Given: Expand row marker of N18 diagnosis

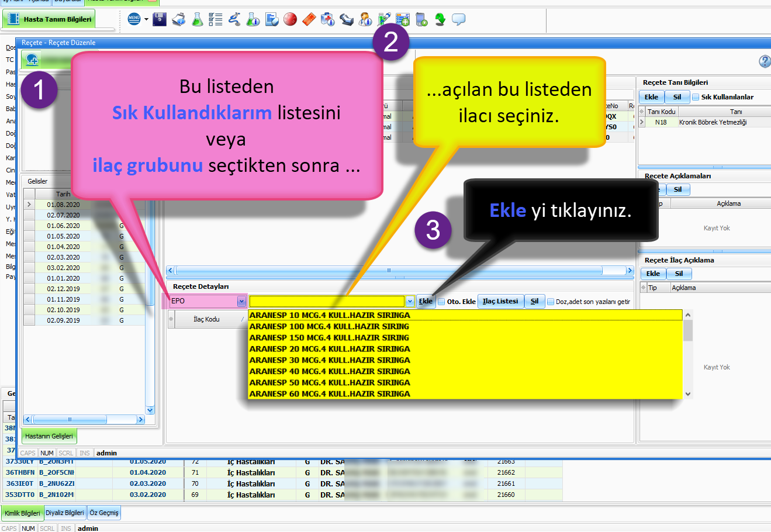Looking at the screenshot, I should click(x=642, y=122).
